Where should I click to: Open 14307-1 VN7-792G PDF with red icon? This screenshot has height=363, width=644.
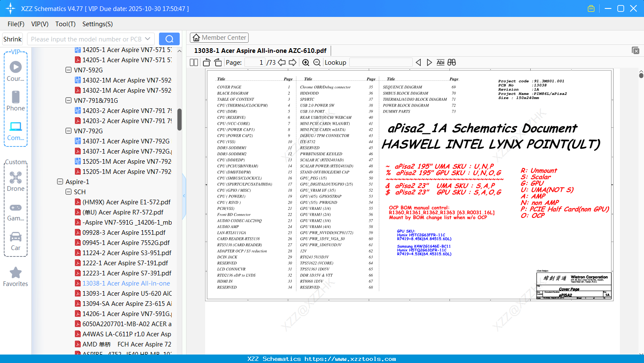(123, 151)
